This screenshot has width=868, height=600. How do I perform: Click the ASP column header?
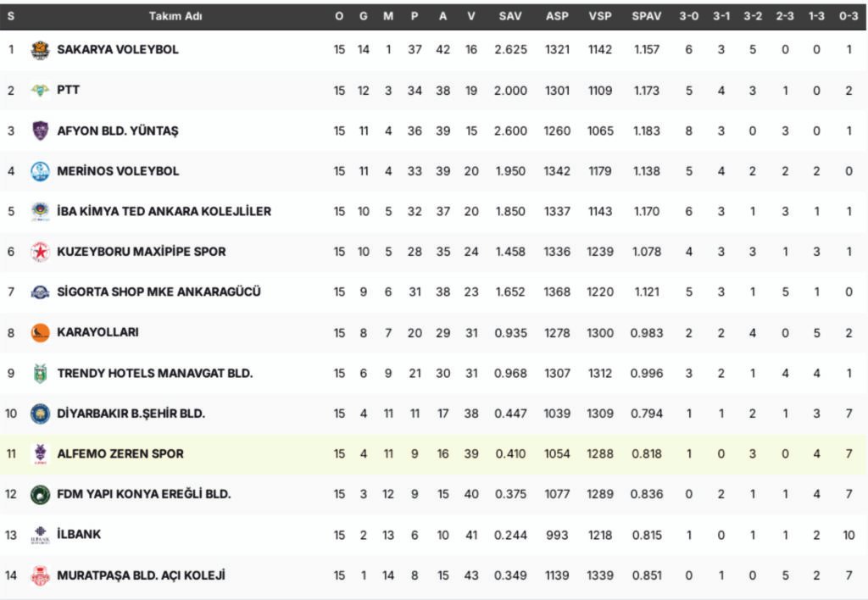click(x=557, y=16)
